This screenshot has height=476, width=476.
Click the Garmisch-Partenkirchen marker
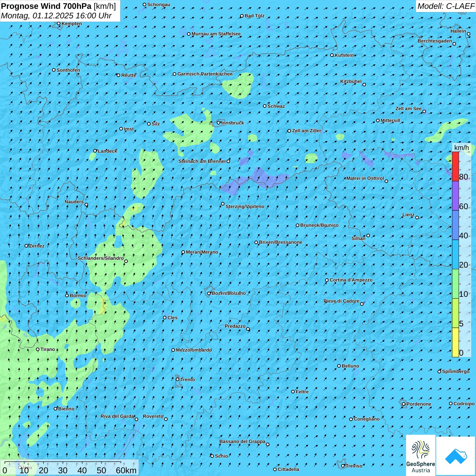(175, 74)
